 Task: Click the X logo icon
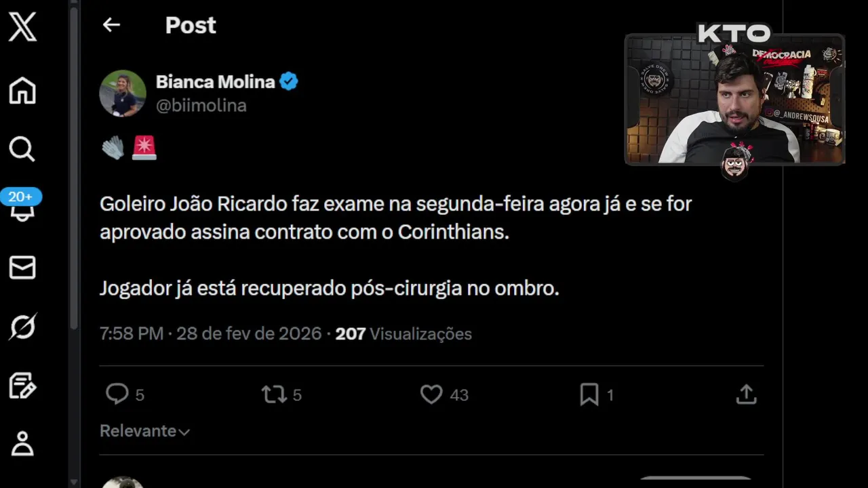22,28
